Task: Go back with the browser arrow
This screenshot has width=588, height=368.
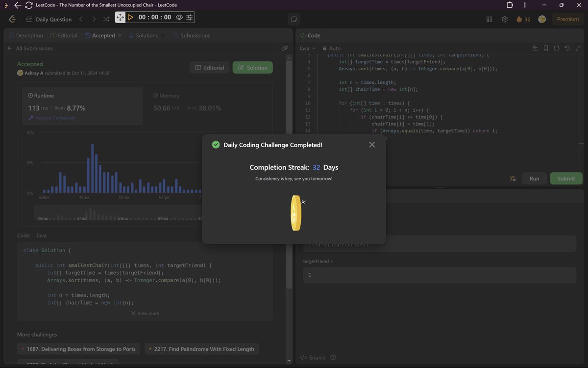Action: [x=18, y=5]
